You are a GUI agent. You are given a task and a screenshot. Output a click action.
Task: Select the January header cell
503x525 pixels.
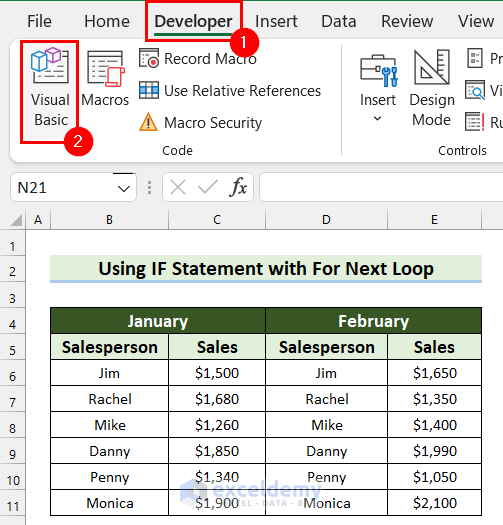(158, 321)
